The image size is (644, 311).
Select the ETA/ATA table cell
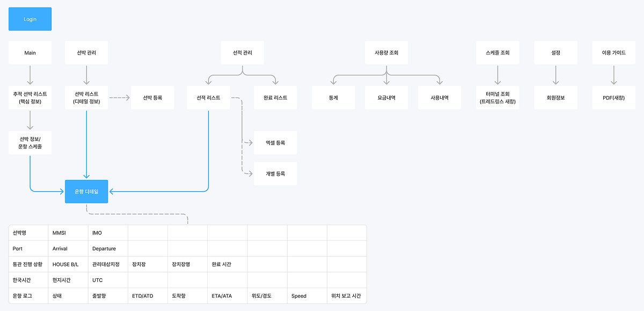coord(227,295)
